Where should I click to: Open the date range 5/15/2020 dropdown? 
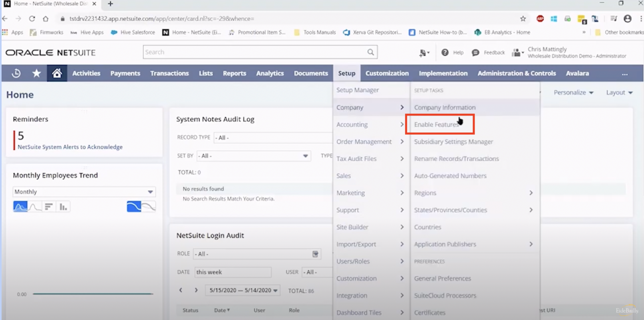pyautogui.click(x=242, y=290)
